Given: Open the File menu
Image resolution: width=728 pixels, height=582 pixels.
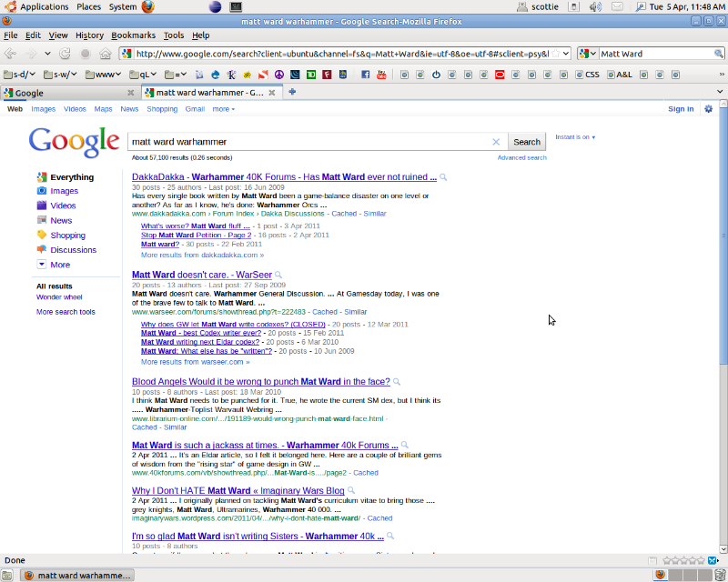Looking at the screenshot, I should point(10,35).
